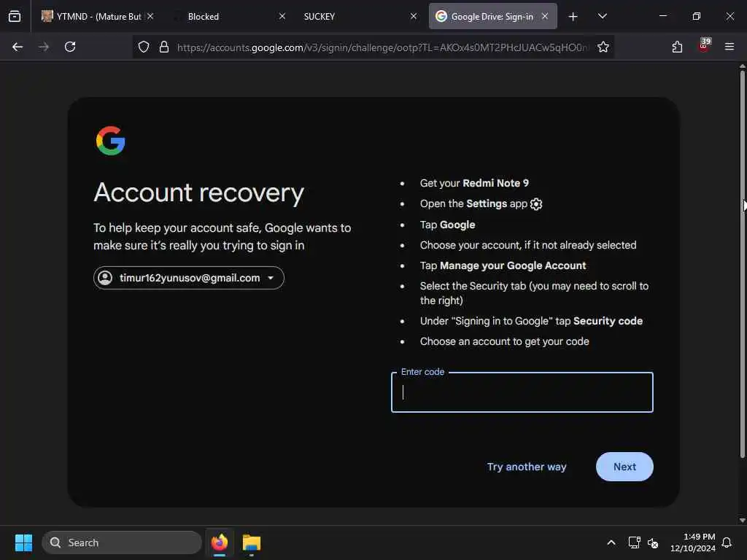Reload the current page
Viewport: 747px width, 560px height.
coord(70,47)
